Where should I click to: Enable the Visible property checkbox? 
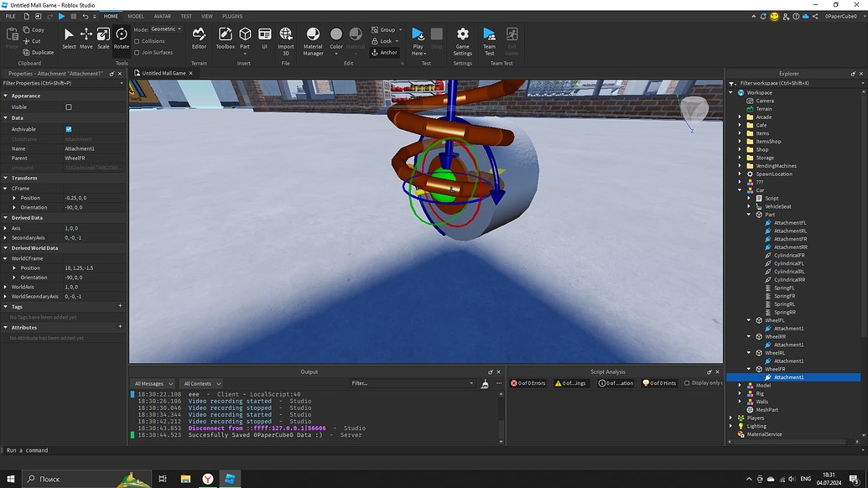tap(68, 106)
